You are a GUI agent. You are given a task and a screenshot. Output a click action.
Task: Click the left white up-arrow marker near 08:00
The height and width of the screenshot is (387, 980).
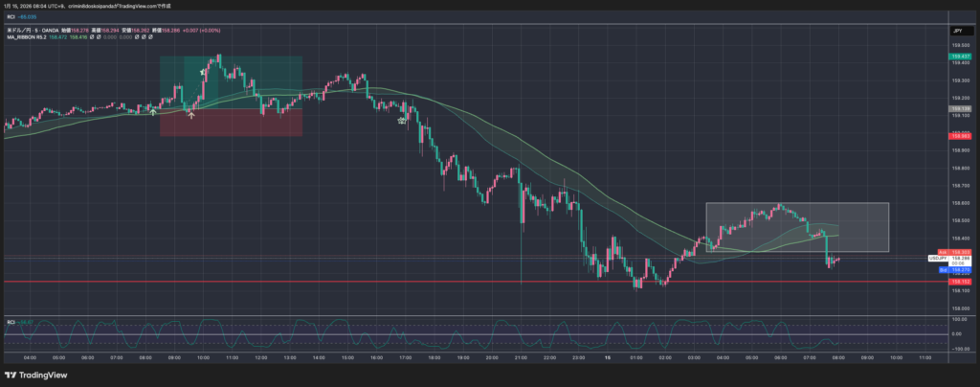click(153, 112)
